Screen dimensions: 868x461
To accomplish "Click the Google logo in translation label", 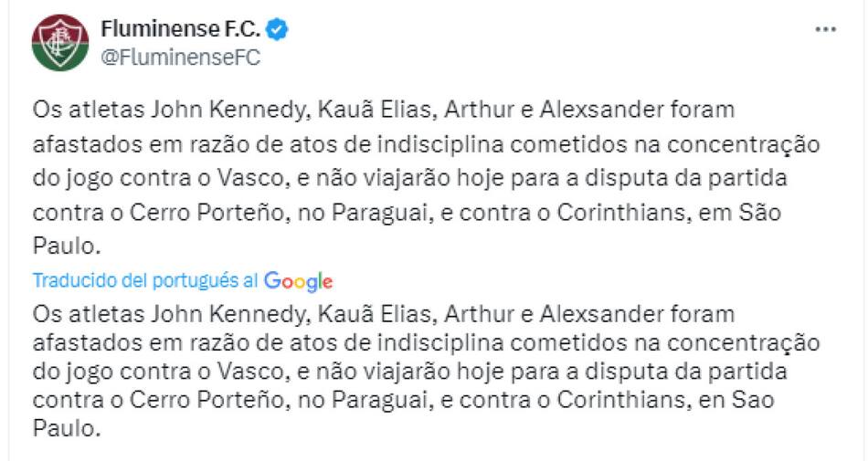I will tap(298, 281).
